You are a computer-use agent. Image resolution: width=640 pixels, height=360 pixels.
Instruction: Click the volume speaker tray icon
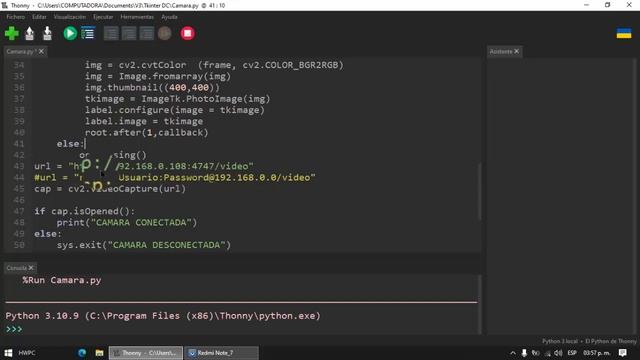(x=558, y=353)
